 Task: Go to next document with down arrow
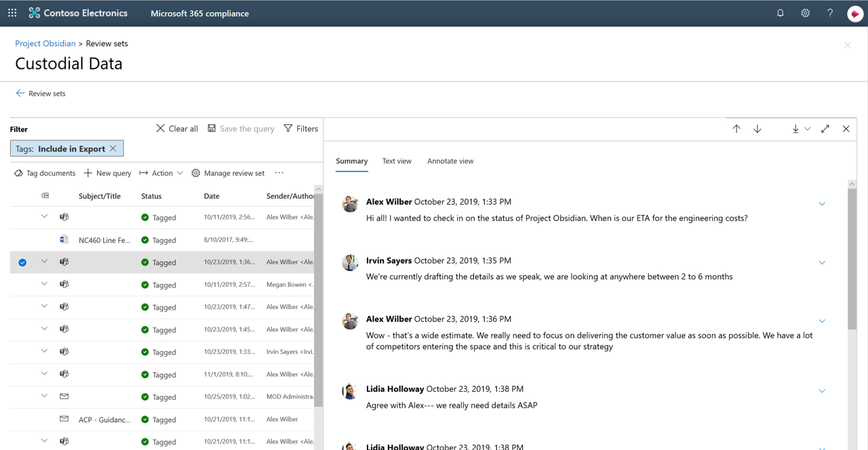(757, 128)
